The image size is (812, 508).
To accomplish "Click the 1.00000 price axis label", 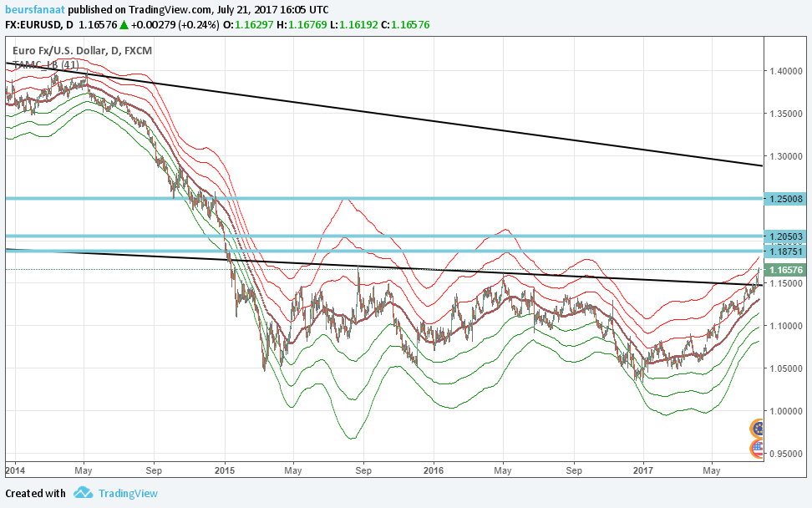I will coord(785,411).
